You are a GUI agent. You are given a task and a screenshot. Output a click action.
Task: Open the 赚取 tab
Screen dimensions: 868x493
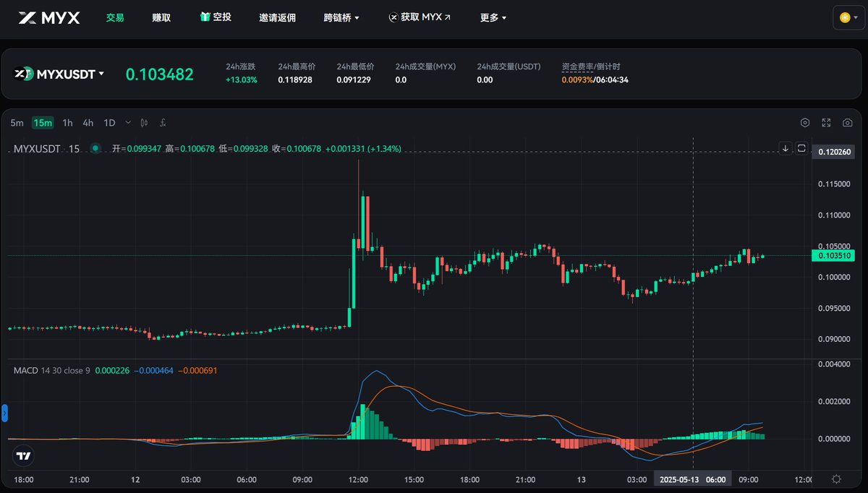(161, 17)
